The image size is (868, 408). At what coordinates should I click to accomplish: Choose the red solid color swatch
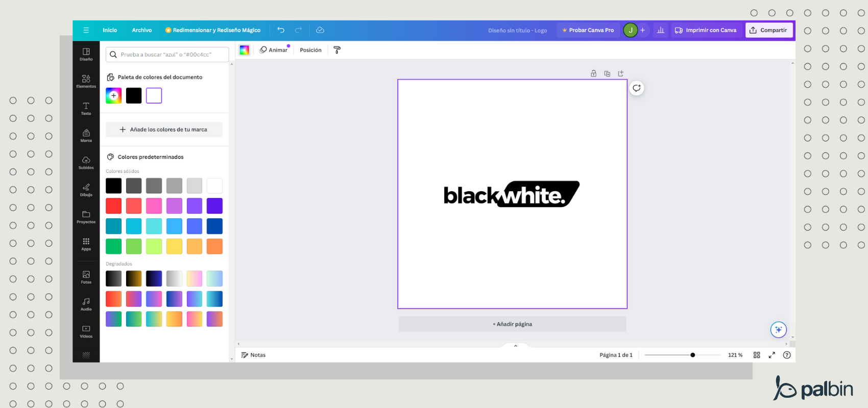tap(113, 206)
